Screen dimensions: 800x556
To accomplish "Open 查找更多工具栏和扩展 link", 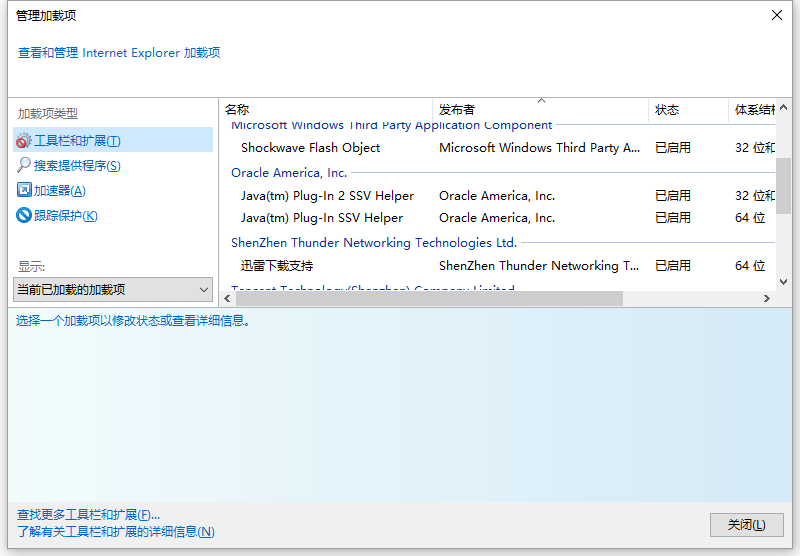I will [89, 514].
